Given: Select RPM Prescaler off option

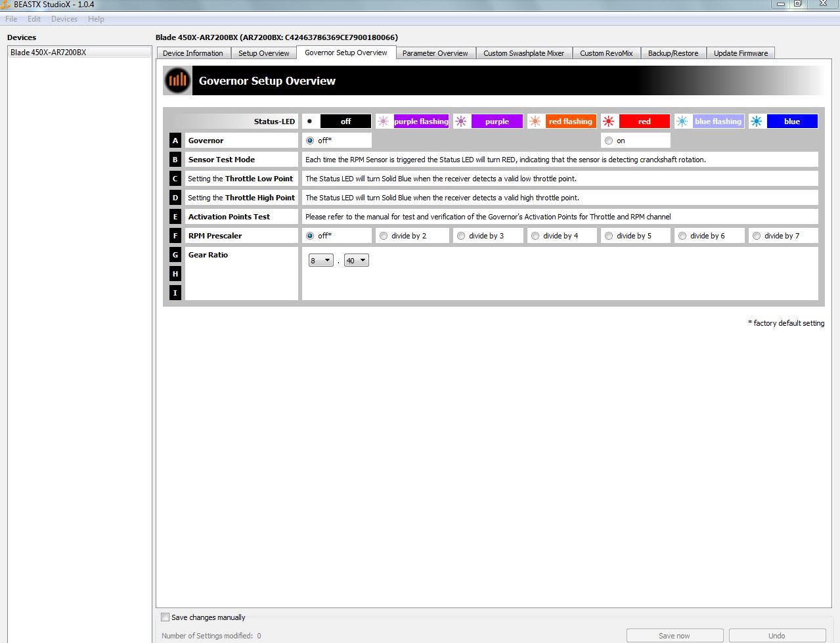Looking at the screenshot, I should tap(310, 236).
